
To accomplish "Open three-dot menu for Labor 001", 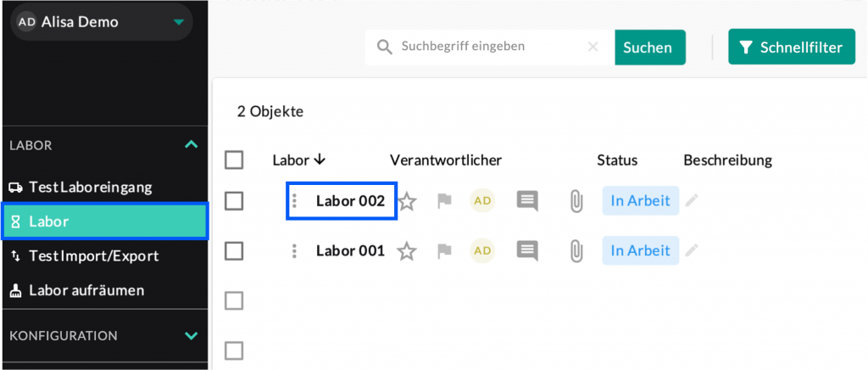I will tap(294, 250).
